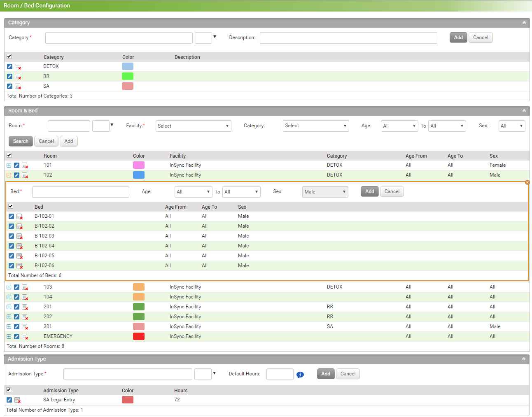Edit bed B-102-03
This screenshot has height=417, width=532.
tap(11, 236)
